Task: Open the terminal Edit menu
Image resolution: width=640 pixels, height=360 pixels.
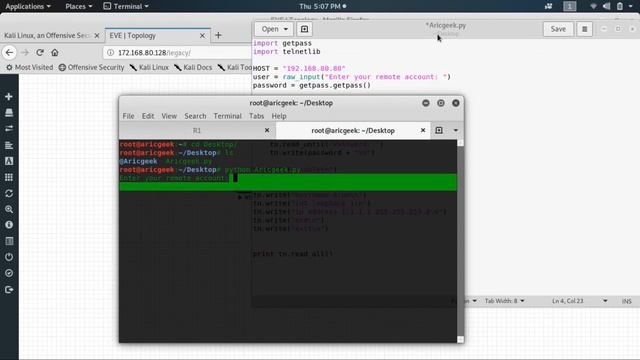Action: tap(148, 116)
